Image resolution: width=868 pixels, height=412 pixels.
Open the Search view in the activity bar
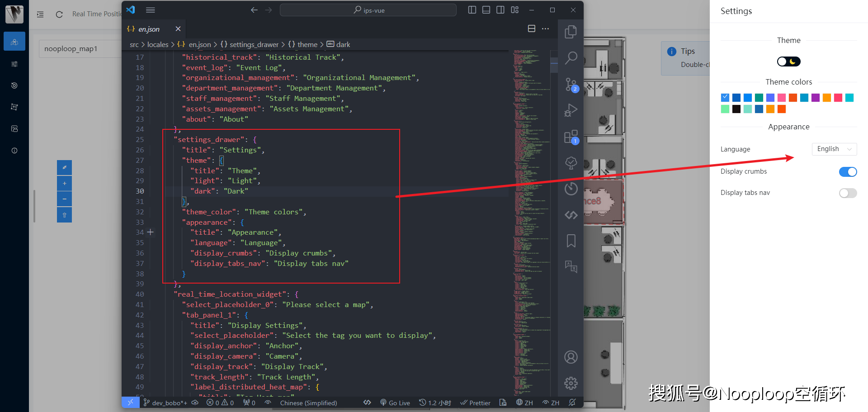(571, 57)
